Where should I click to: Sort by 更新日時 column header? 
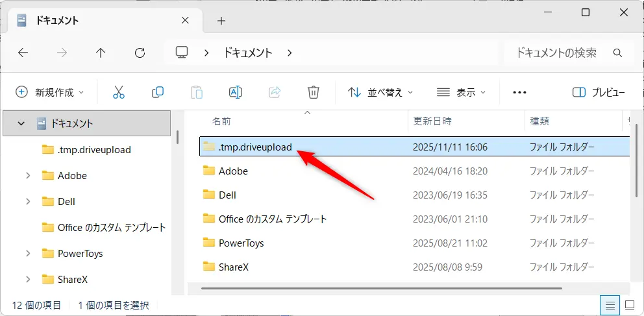pyautogui.click(x=432, y=121)
